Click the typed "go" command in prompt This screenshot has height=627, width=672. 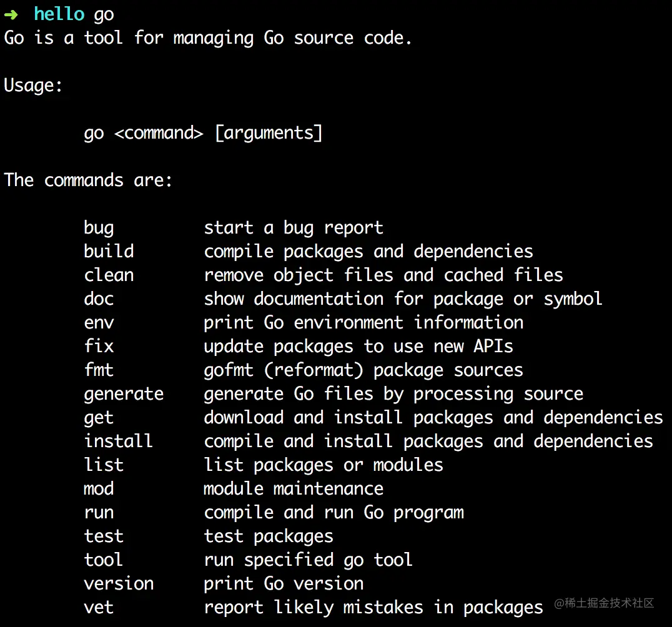tap(104, 14)
